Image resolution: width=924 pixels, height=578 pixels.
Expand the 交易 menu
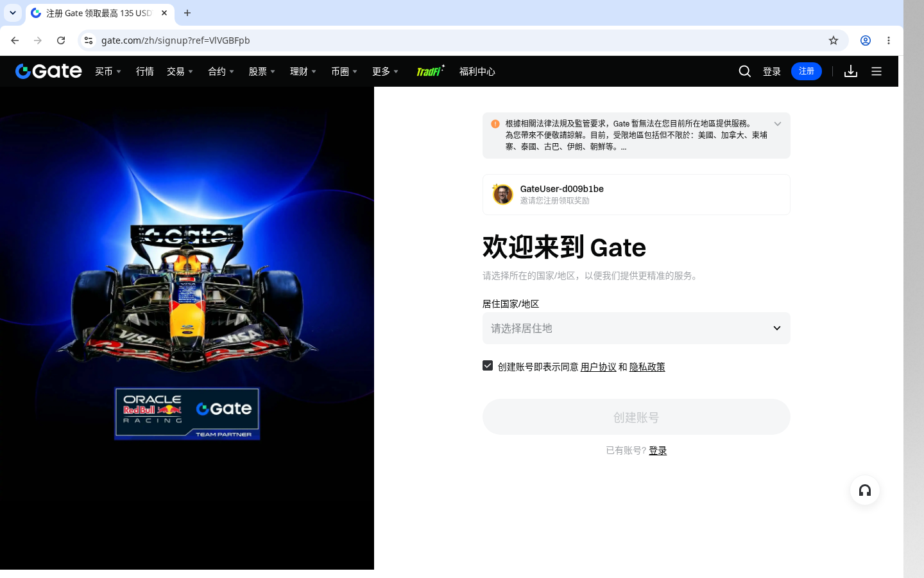(180, 71)
